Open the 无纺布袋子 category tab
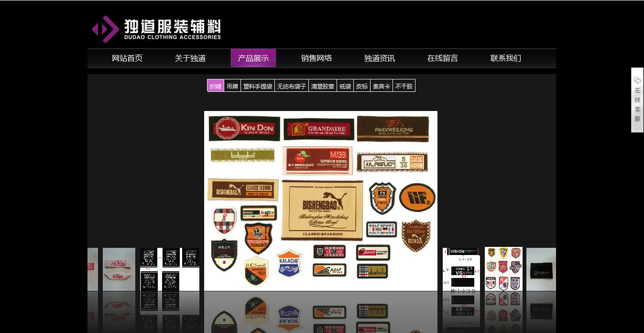Viewport: 644px width, 333px height. [x=292, y=86]
